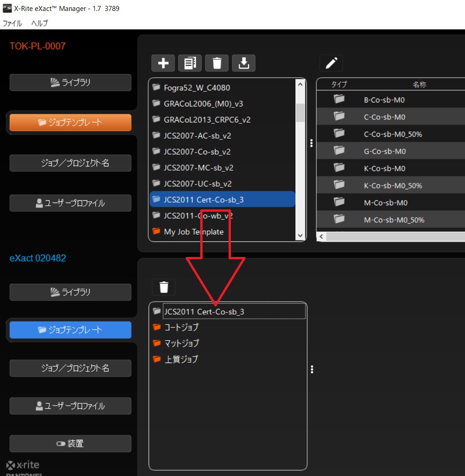
Task: Select the C-Co-sb-M0_50% row
Action: 390,134
